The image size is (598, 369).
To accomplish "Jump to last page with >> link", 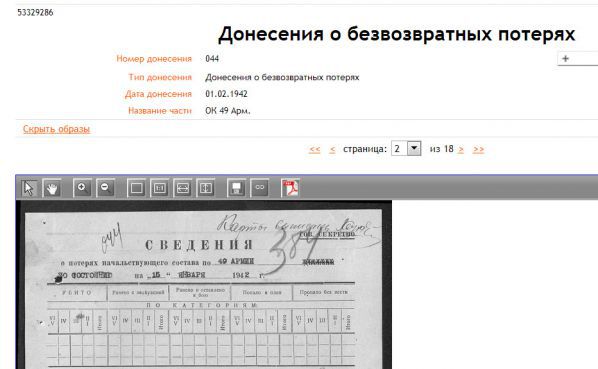I will click(478, 149).
